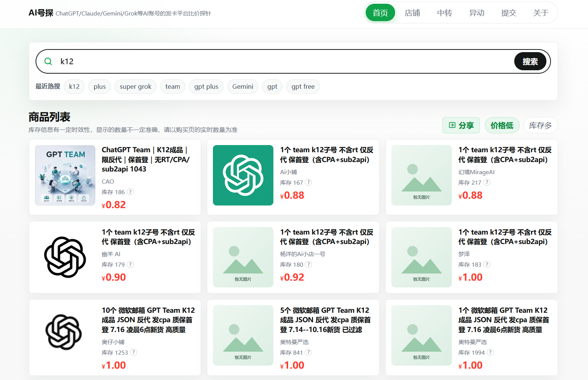The width and height of the screenshot is (588, 380).
Task: Click the help icon beside 库存 217
Action: pyautogui.click(x=487, y=182)
